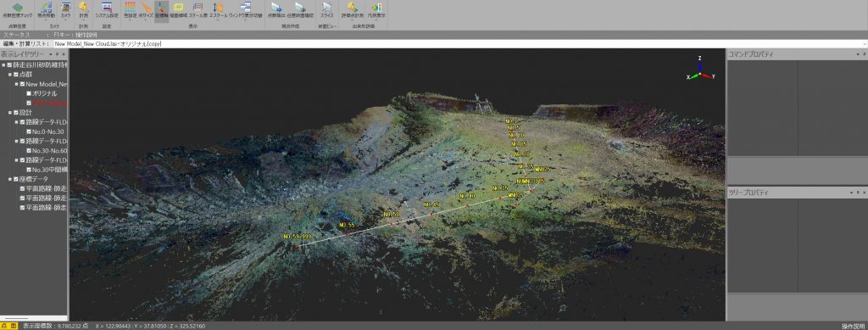Screen dimensions: 868x330
Task: Open the 計測 measurement tool
Action: click(84, 10)
